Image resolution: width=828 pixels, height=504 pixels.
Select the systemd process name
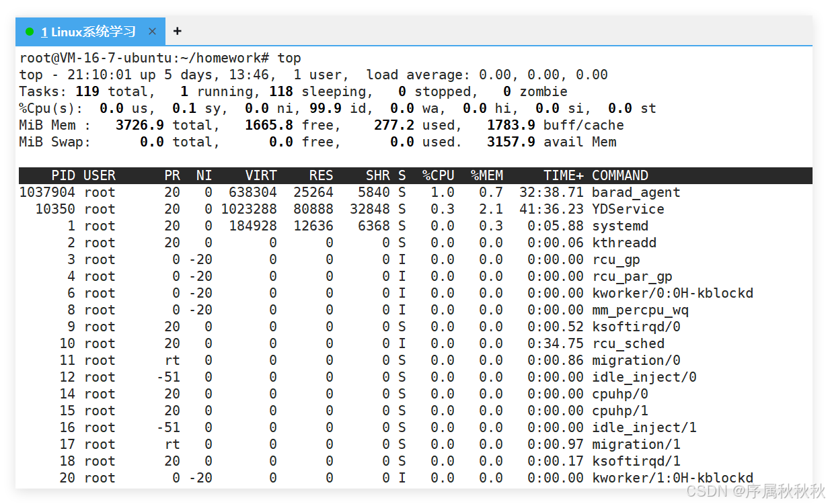click(620, 226)
